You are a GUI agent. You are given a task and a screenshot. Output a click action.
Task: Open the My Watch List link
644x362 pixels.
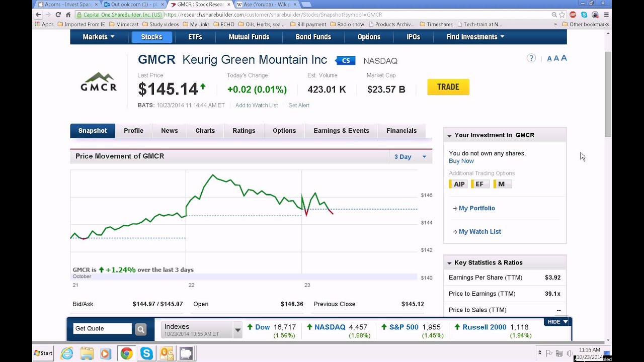[479, 232]
